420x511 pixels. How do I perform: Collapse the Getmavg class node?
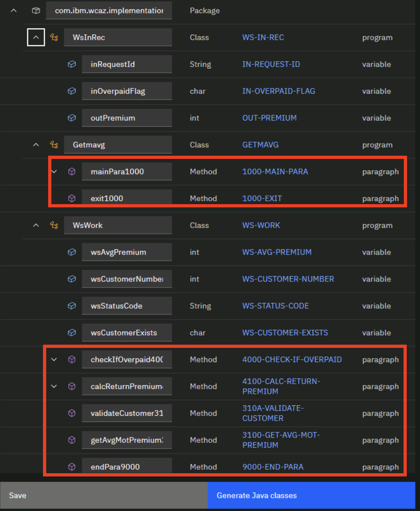click(x=36, y=145)
